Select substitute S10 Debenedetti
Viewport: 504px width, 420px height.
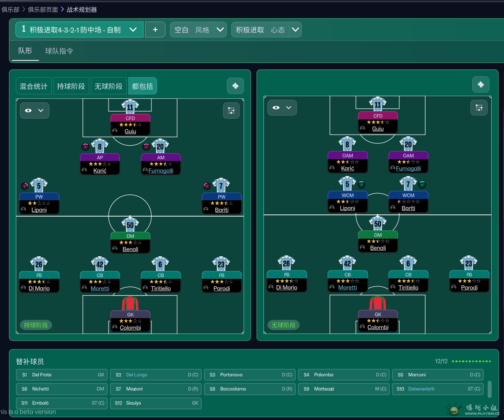point(437,389)
